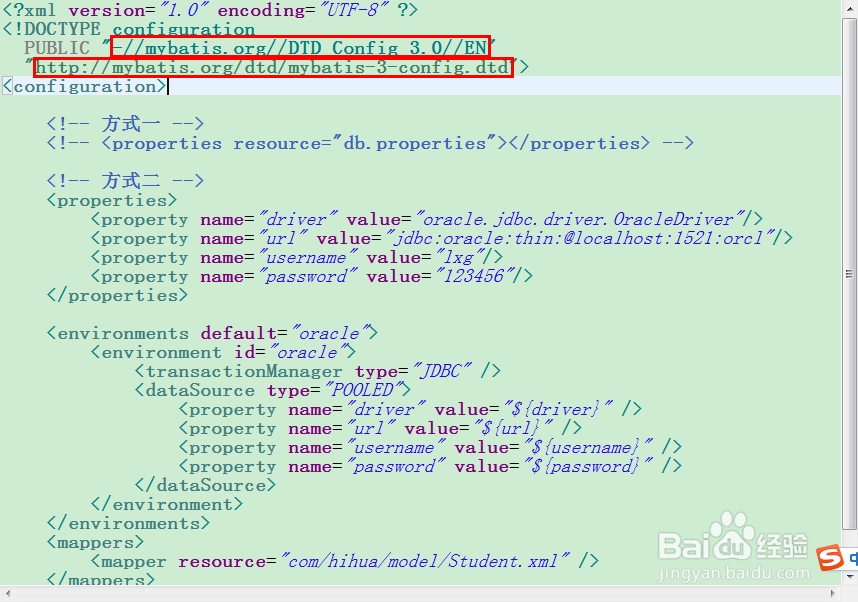Image resolution: width=858 pixels, height=602 pixels.
Task: Click the closing "</properties>" tag
Action: pyautogui.click(x=117, y=296)
